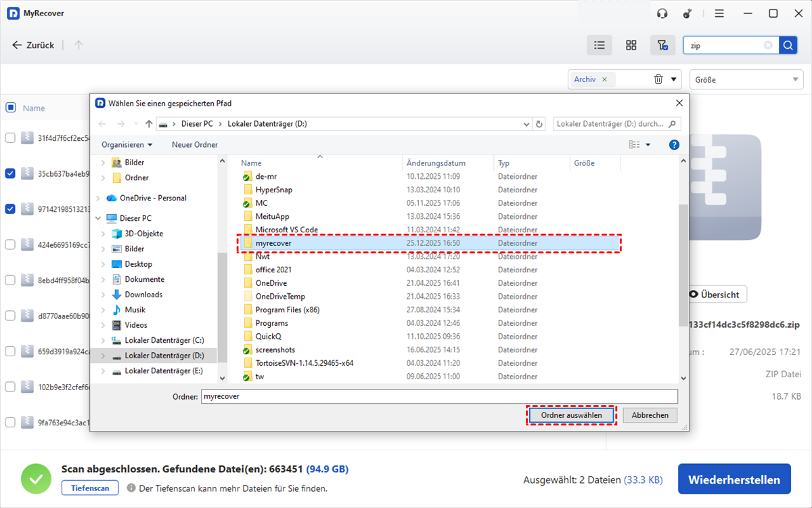
Task: Check the 424e6695169cc file checkbox
Action: point(10,245)
